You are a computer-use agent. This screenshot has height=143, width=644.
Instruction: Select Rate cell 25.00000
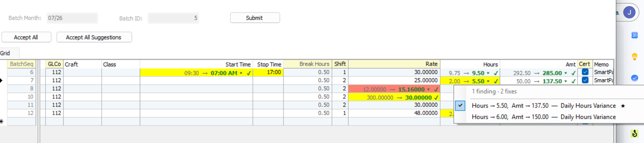click(394, 80)
